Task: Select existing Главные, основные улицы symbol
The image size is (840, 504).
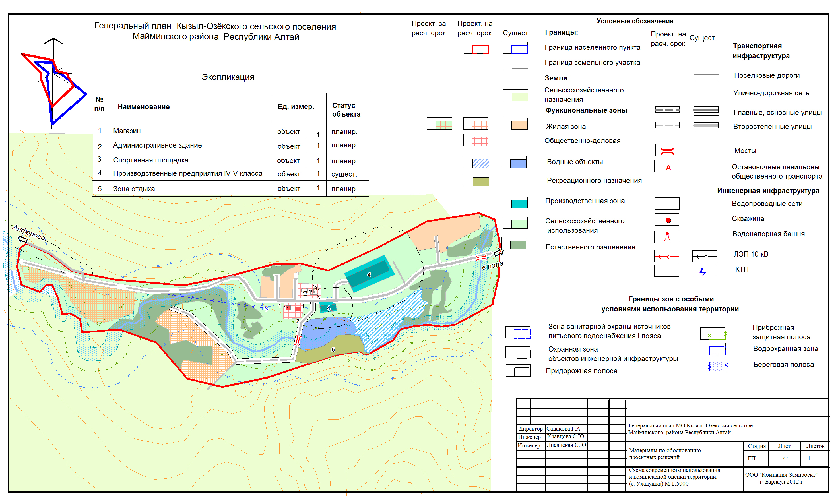Action: tap(706, 110)
